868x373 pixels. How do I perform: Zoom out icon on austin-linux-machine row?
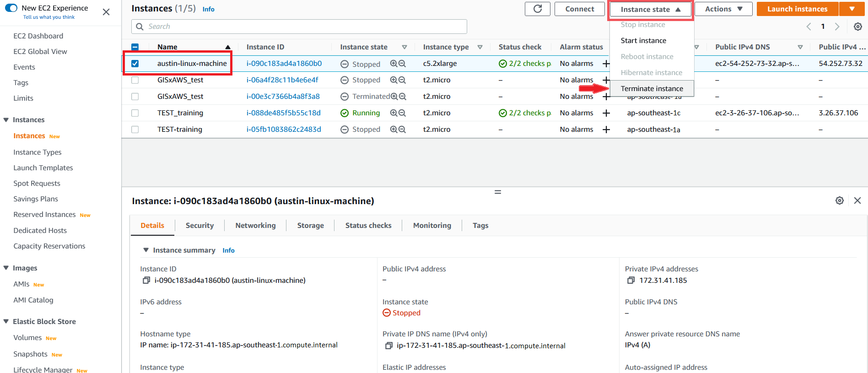coord(402,64)
